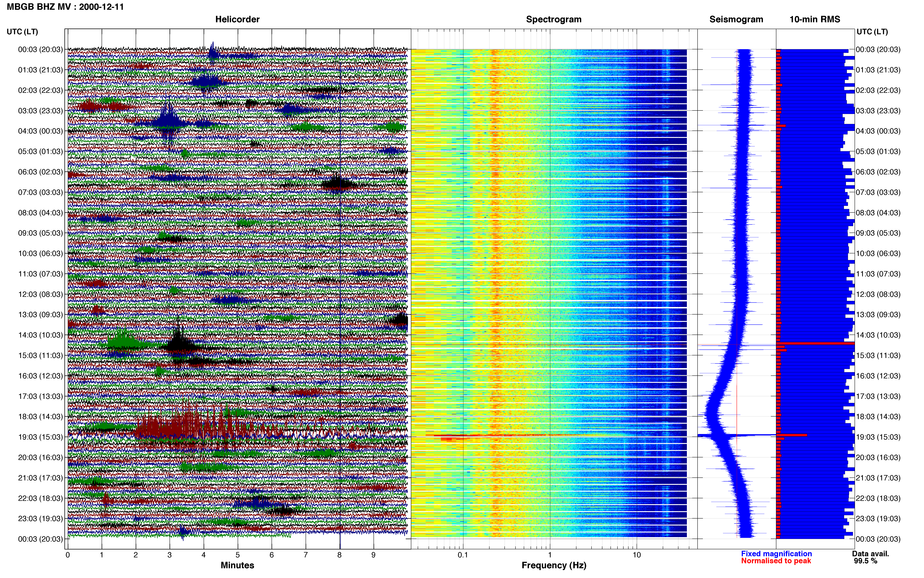Click the left time label '13:03 (09:03)'

coord(40,315)
